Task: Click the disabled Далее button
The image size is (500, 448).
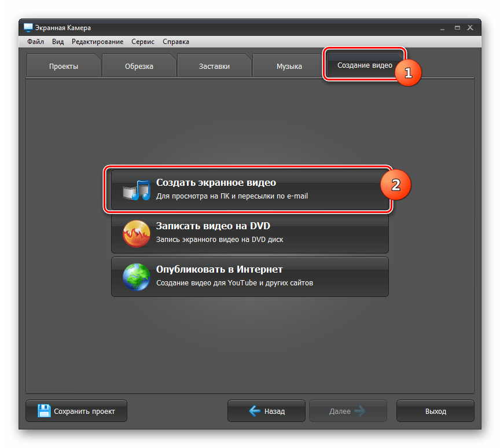Action: [x=348, y=411]
